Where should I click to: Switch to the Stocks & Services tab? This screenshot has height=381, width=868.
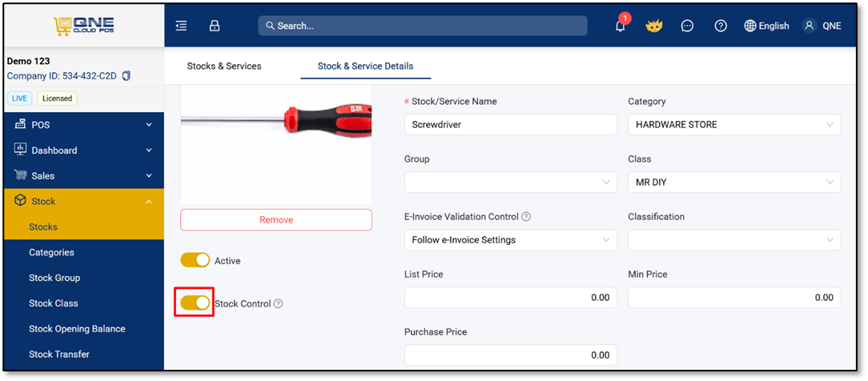pos(224,66)
